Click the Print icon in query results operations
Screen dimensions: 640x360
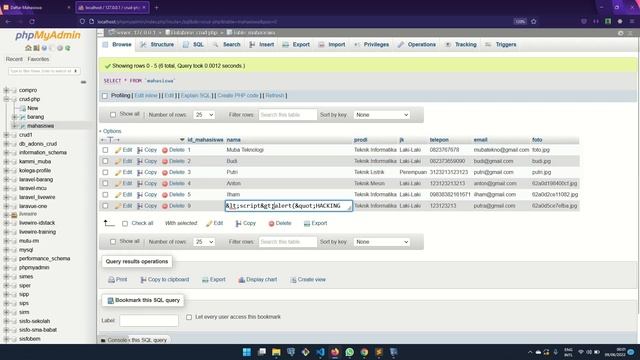[x=111, y=280]
